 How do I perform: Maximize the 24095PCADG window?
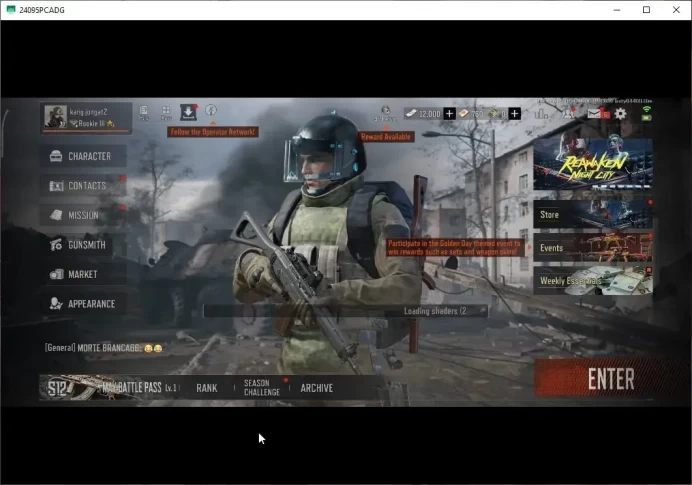pyautogui.click(x=647, y=10)
